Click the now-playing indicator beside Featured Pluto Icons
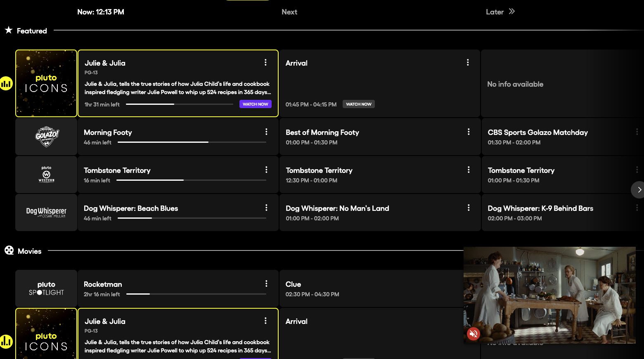This screenshot has height=359, width=644. pos(6,83)
